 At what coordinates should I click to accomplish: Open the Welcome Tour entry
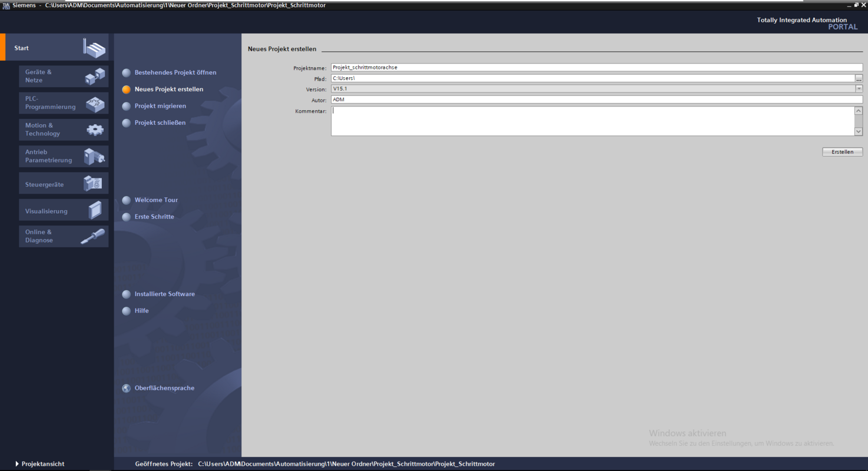[155, 200]
